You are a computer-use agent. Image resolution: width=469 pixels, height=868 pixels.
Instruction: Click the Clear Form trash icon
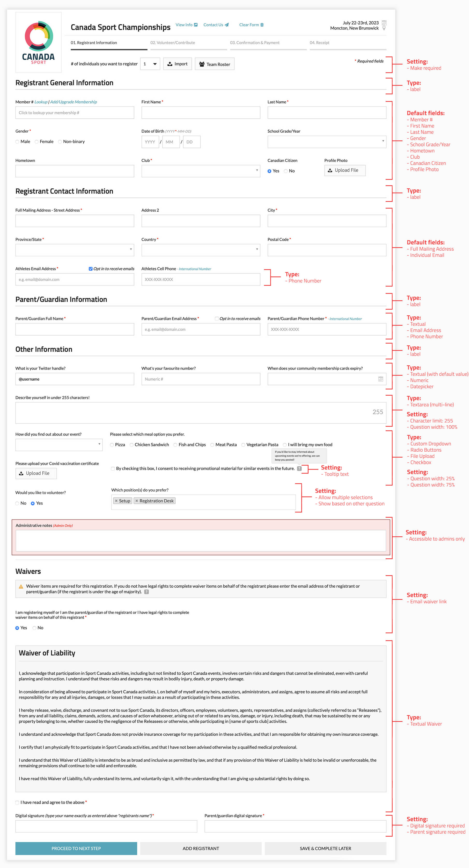[x=262, y=25]
